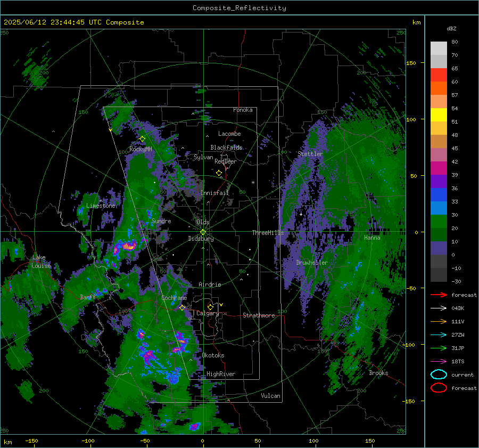Viewport: 479px width, 448px height.
Task: Select the Drumheller town label
Action: tap(312, 263)
